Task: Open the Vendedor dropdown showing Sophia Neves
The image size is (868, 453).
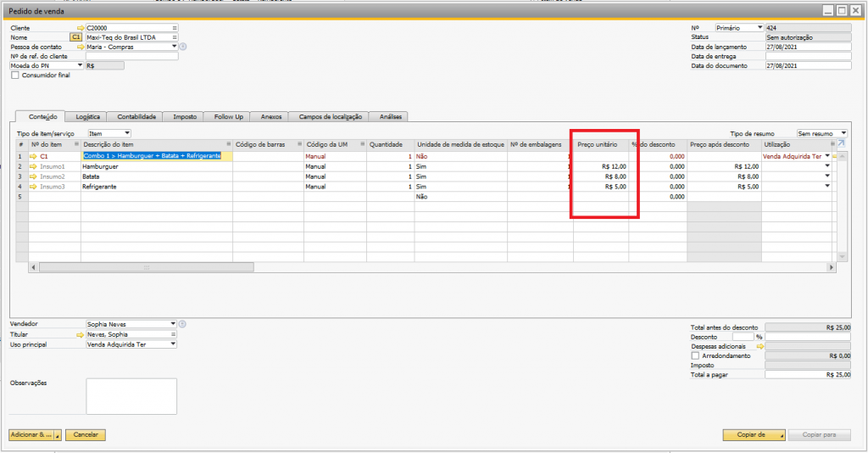Action: coord(173,324)
